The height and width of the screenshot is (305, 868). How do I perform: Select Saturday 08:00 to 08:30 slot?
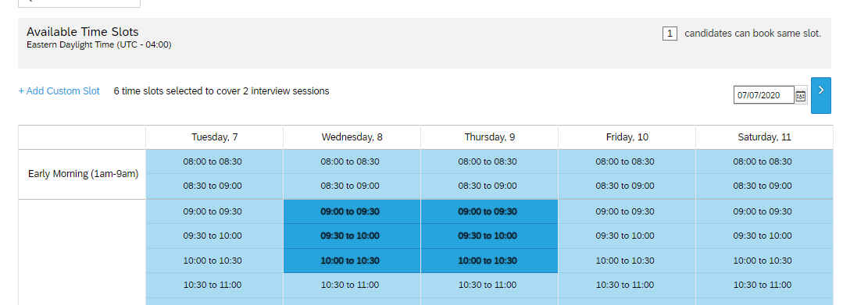click(764, 162)
